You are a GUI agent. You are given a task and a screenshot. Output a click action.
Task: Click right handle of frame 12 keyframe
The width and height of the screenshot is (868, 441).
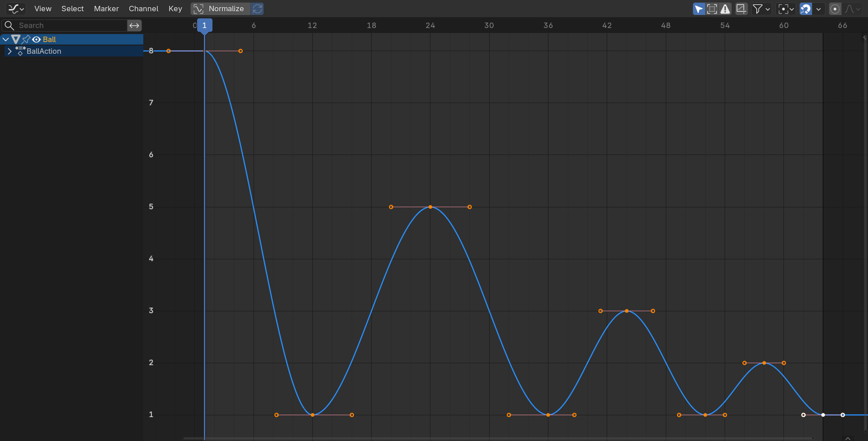352,415
